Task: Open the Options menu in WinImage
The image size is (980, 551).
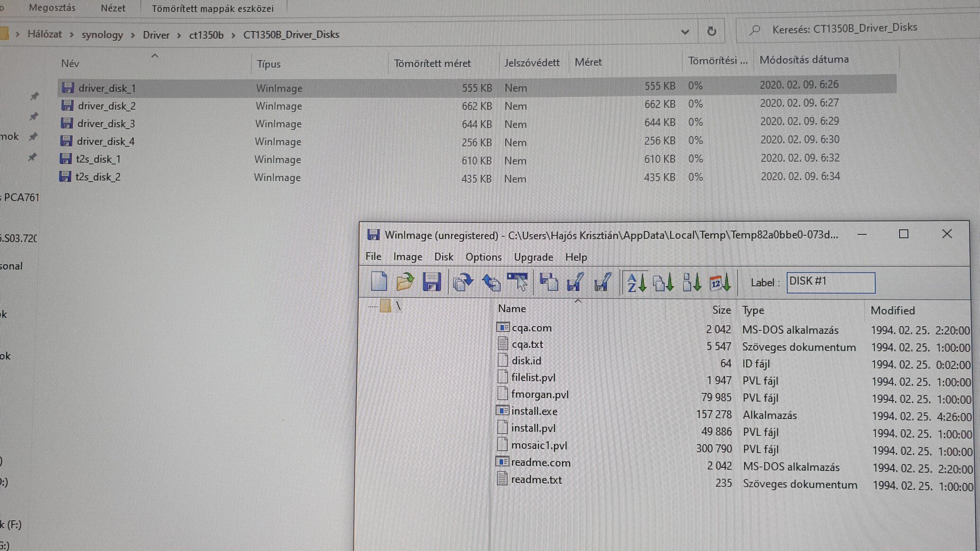Action: point(483,257)
